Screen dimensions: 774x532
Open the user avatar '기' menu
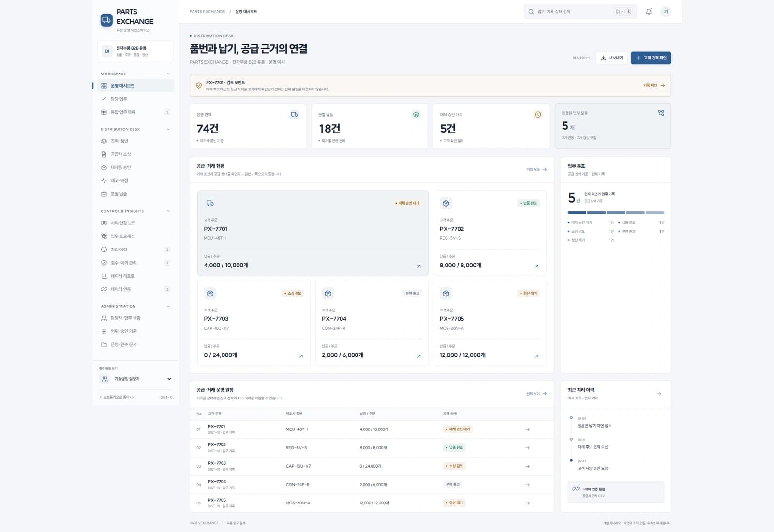click(x=666, y=12)
